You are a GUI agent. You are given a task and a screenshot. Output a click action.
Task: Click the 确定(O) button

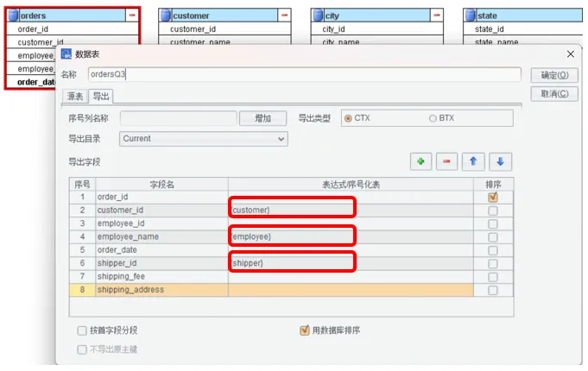(x=554, y=75)
